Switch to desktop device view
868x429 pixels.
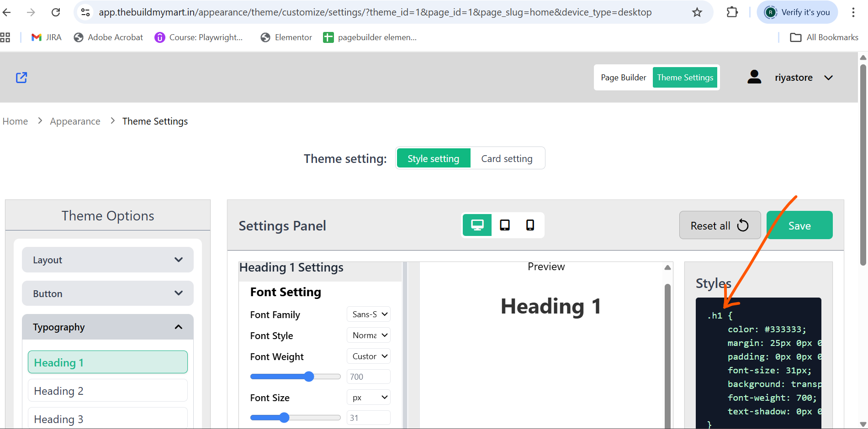477,225
